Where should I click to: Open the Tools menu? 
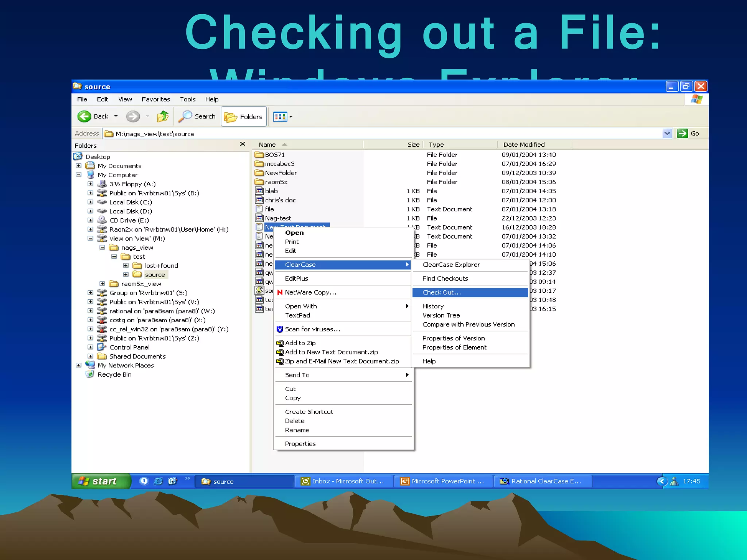[188, 99]
